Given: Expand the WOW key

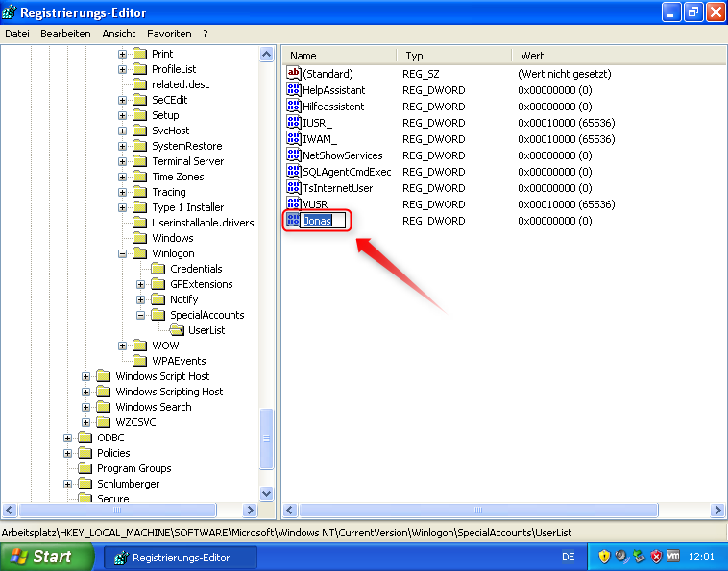Looking at the screenshot, I should [x=122, y=345].
